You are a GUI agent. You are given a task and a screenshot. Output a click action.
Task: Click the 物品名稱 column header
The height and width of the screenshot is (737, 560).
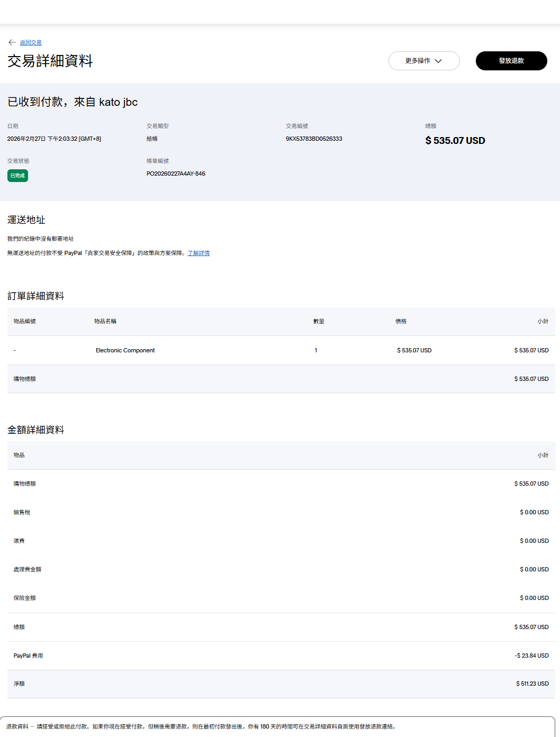coord(105,321)
